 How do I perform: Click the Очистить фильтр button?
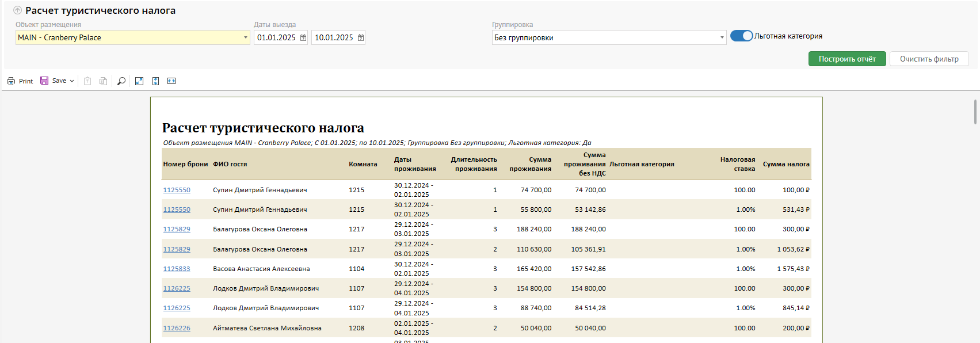(x=929, y=59)
